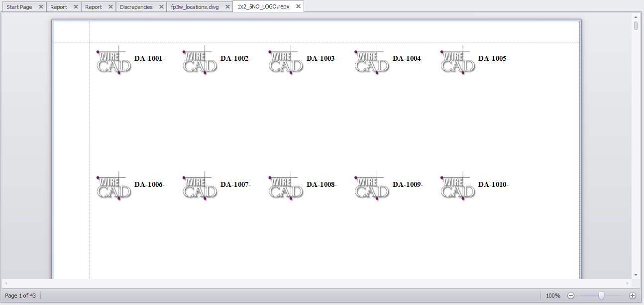Select the DA-1009- label text
This screenshot has width=644, height=305.
click(x=408, y=184)
